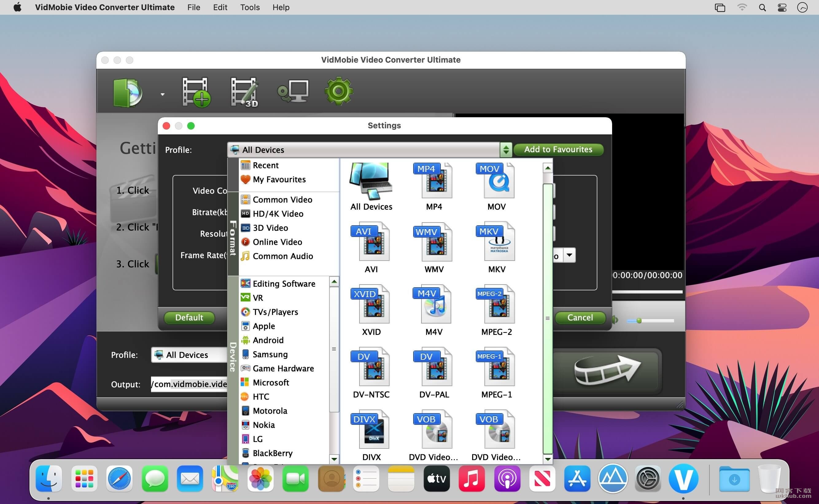
Task: Click the green gear settings icon
Action: tap(338, 91)
